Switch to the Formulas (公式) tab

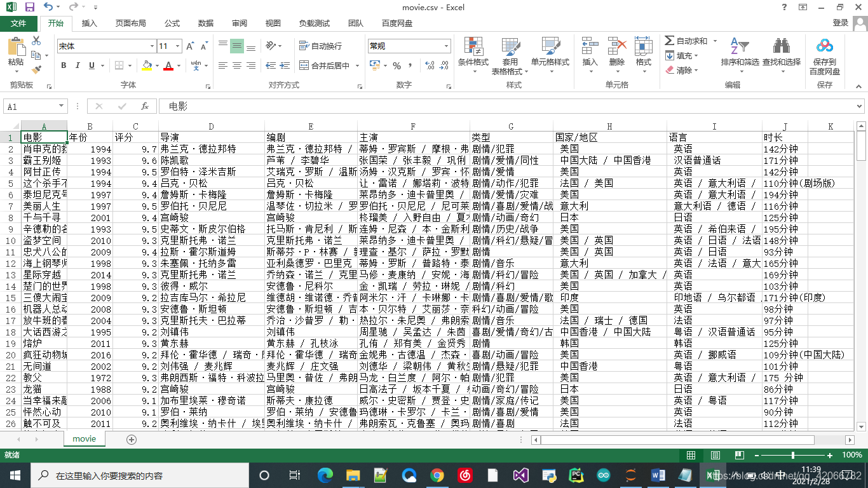pyautogui.click(x=172, y=24)
